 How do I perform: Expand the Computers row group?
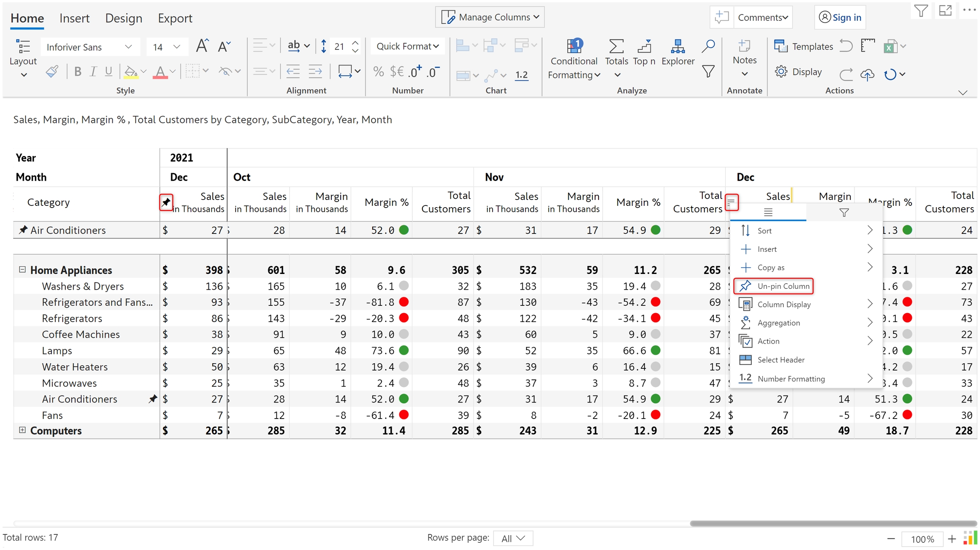23,430
